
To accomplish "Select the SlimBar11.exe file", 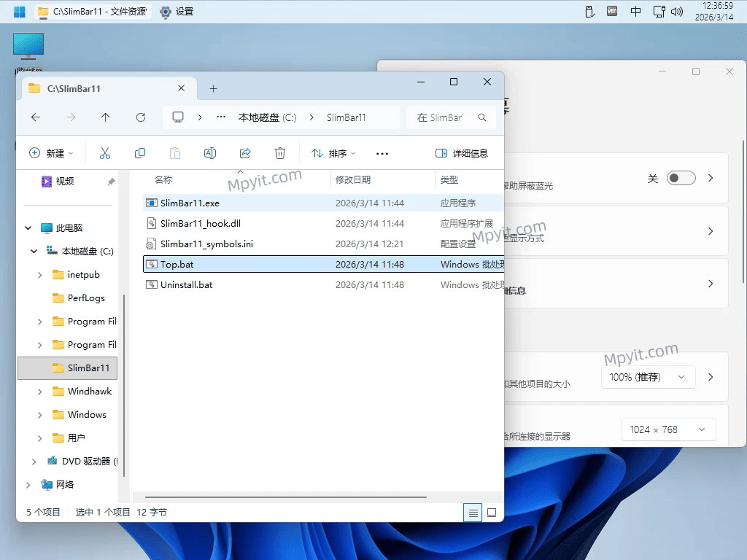I will (323, 203).
